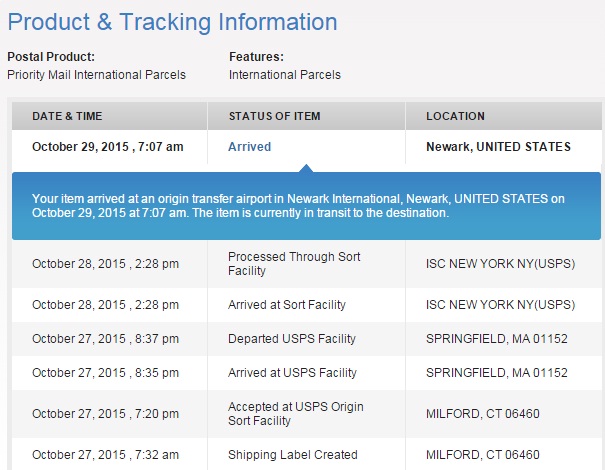The height and width of the screenshot is (470, 605).
Task: Click the October 27, 2015 7:32 am timestamp
Action: pos(105,455)
